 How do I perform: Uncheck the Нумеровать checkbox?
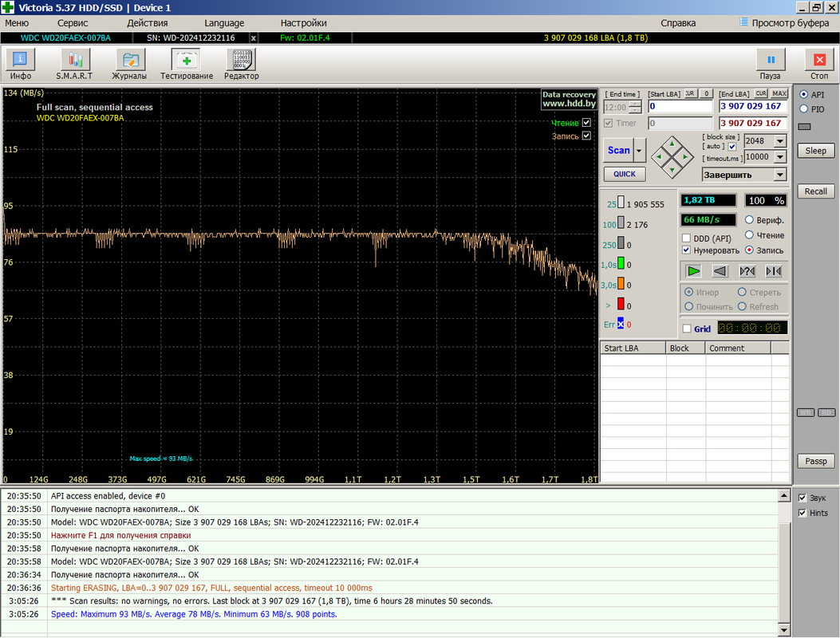(x=686, y=250)
